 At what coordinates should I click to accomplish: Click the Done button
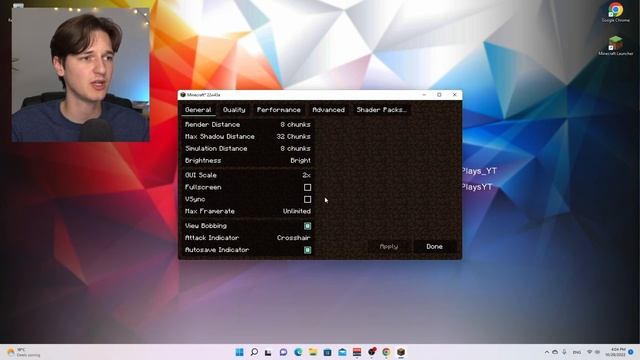[x=434, y=247]
